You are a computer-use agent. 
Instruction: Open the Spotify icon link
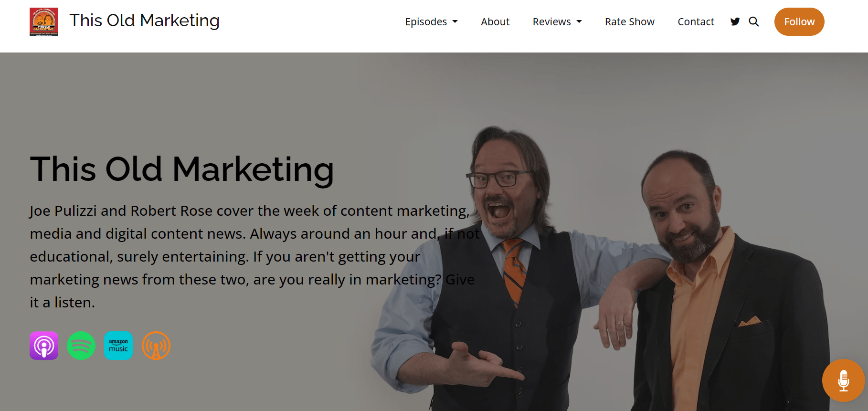[81, 346]
